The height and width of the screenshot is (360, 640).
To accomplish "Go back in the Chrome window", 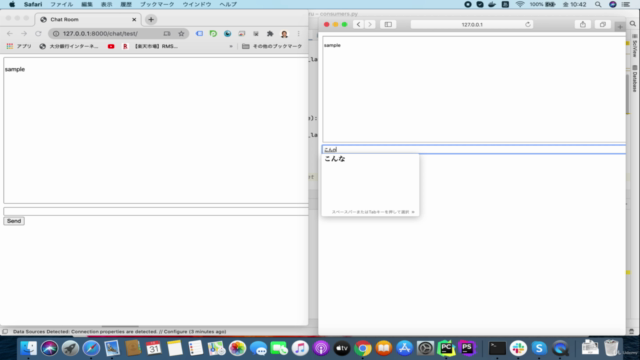I will click(10, 33).
